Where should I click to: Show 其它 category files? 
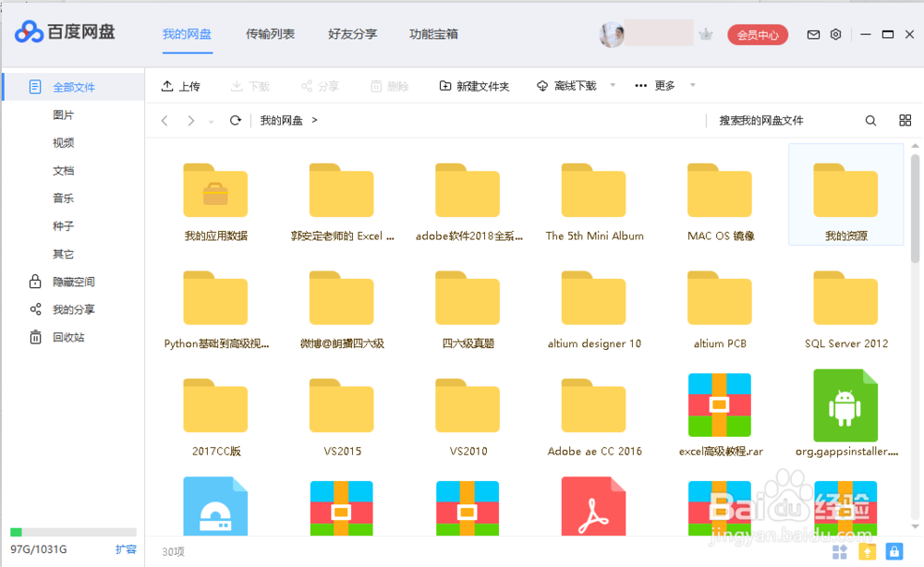pos(63,254)
